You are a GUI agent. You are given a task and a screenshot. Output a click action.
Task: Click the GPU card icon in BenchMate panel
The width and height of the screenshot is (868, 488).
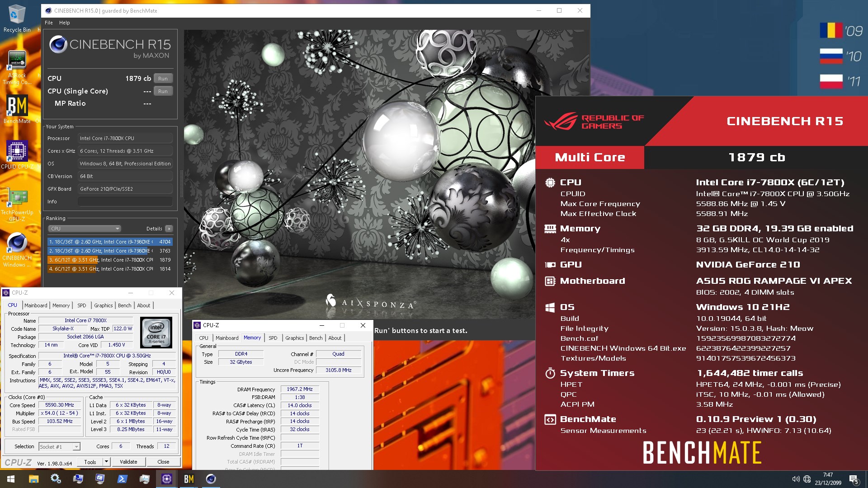click(x=550, y=265)
